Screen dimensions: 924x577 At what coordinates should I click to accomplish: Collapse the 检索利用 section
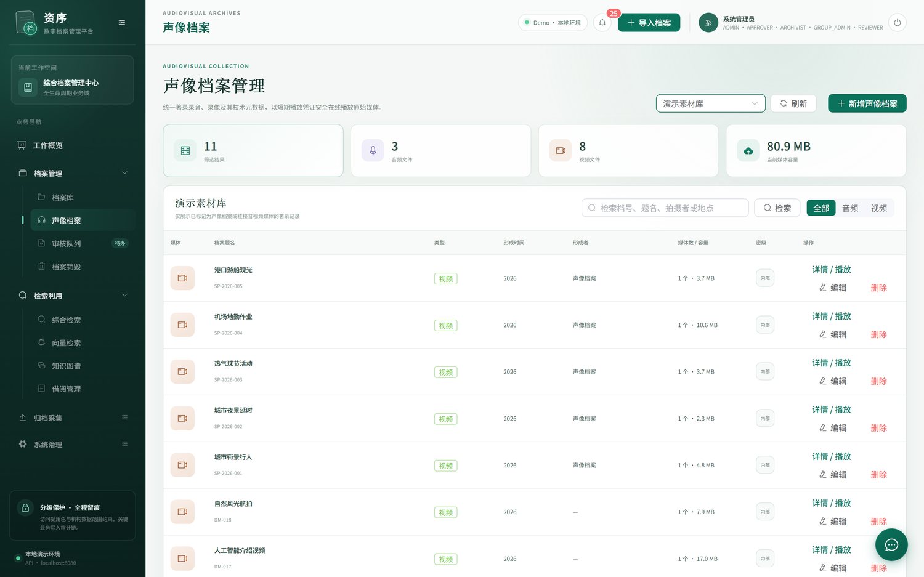click(73, 296)
